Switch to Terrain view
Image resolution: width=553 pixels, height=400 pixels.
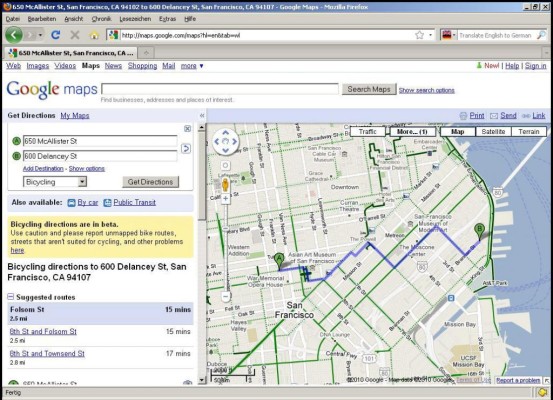(529, 132)
